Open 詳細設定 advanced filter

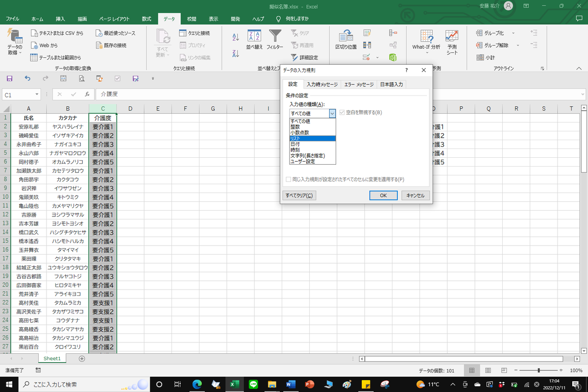tap(305, 57)
